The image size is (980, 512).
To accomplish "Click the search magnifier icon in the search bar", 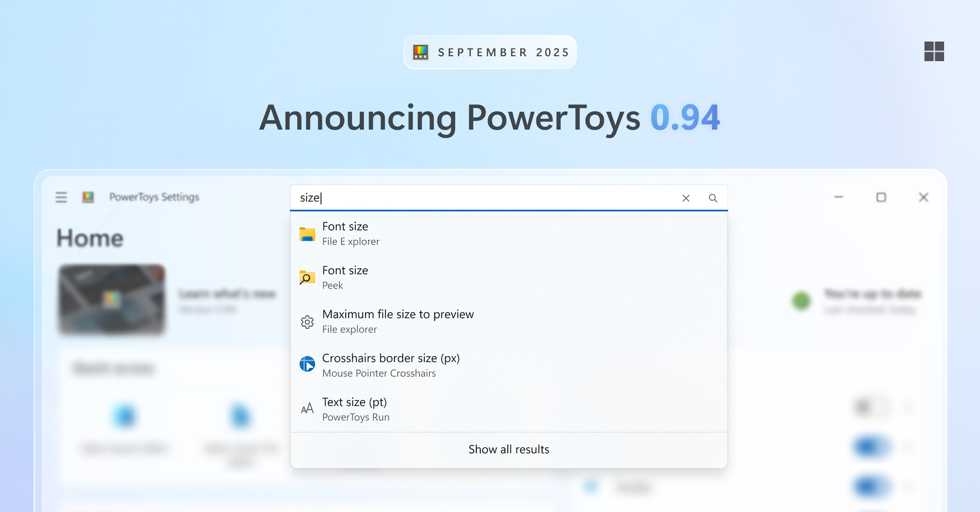I will [x=713, y=198].
